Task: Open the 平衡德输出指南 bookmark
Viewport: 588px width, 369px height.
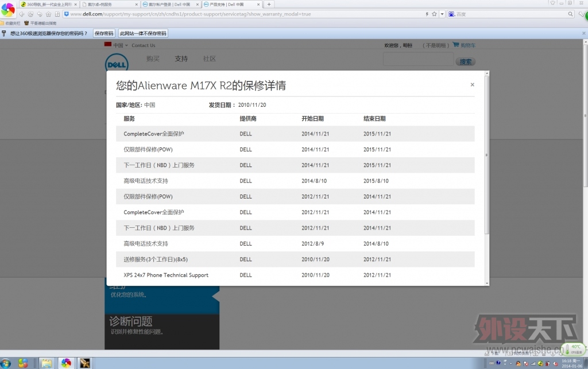Action: tap(40, 23)
